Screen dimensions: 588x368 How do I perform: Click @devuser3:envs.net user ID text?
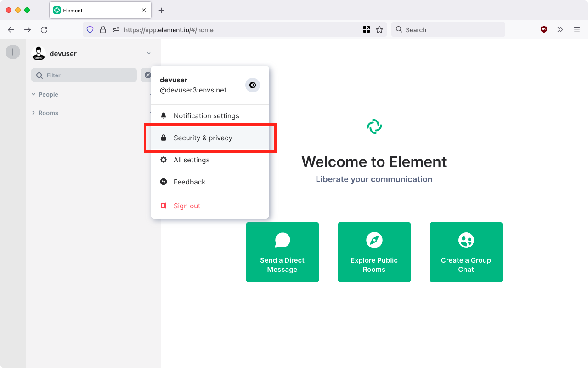click(x=193, y=90)
